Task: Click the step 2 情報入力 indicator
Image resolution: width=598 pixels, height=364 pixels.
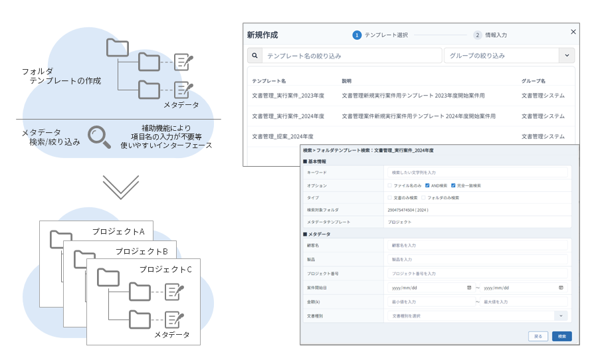Action: 478,35
